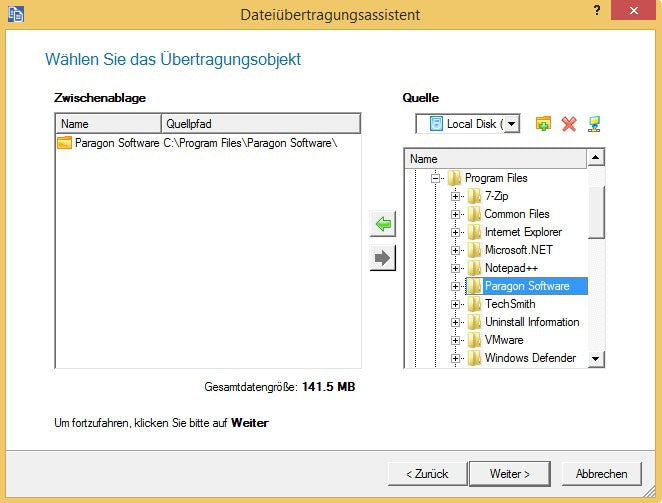
Task: Click the map network drive icon
Action: 594,124
